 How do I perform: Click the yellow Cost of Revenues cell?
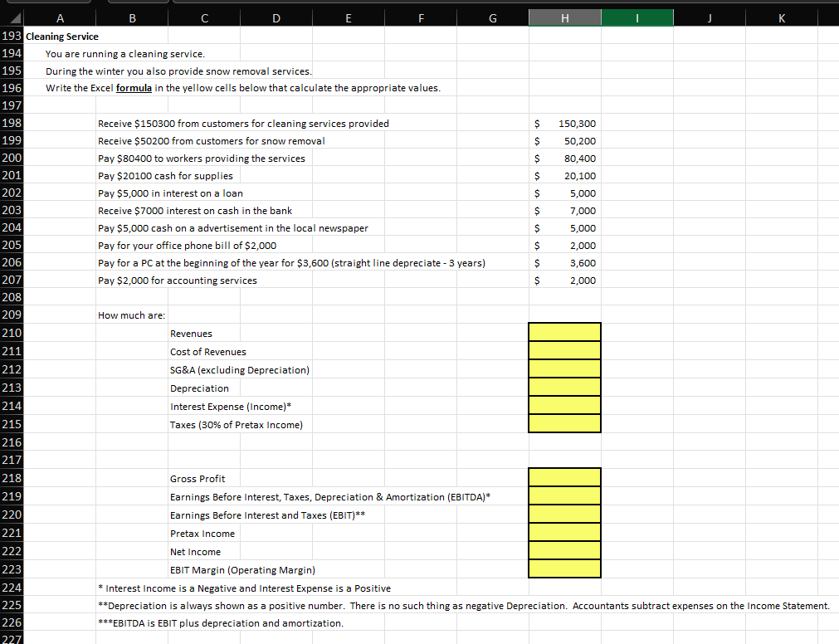point(564,350)
